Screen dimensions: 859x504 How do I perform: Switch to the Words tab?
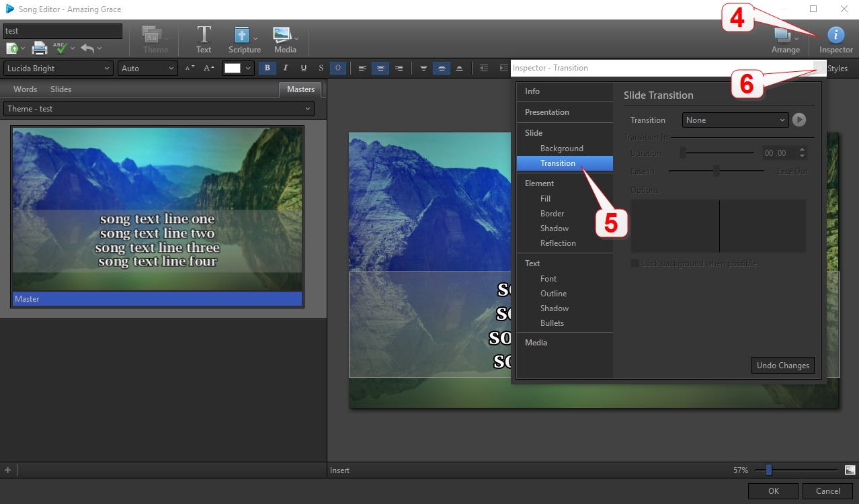tap(24, 89)
